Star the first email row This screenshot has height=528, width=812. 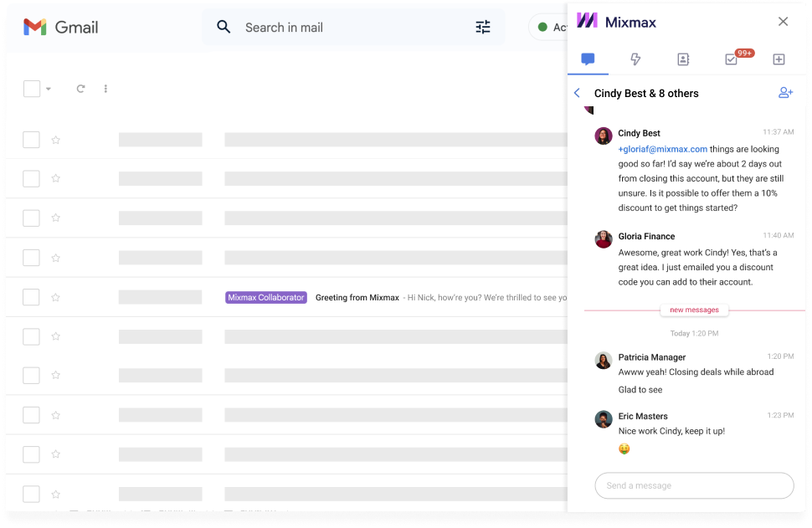tap(56, 140)
